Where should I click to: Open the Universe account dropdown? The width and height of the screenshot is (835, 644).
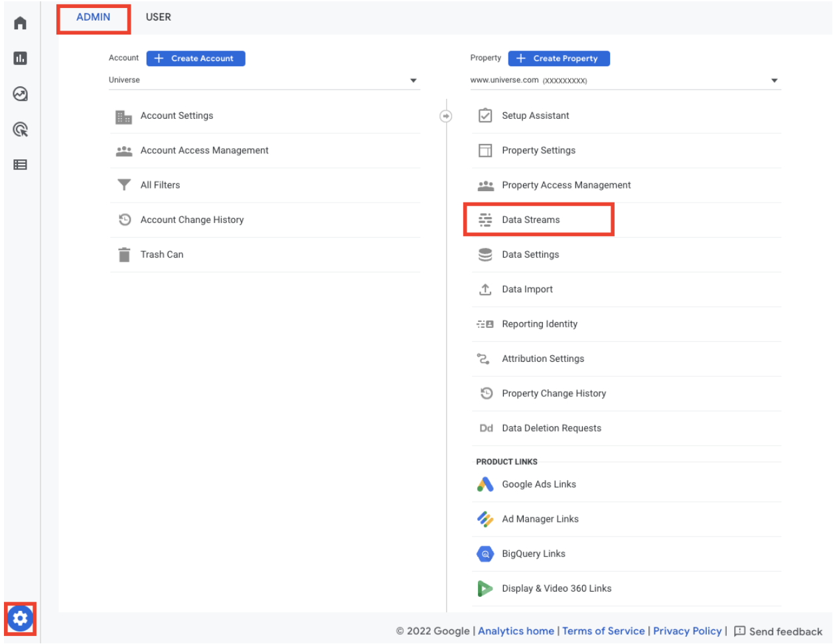264,80
